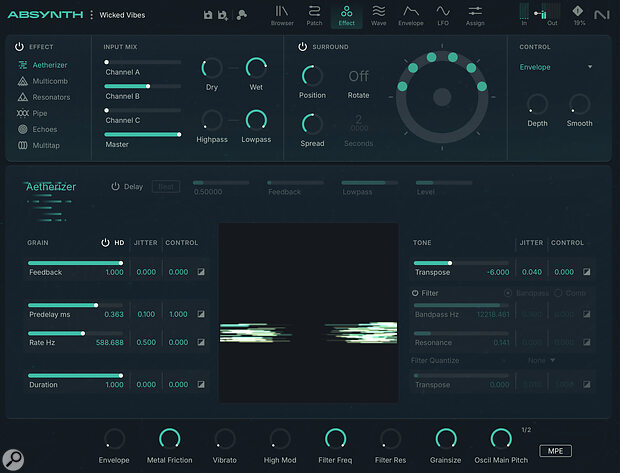The width and height of the screenshot is (620, 473).
Task: Click the Control Smooth knob
Action: [580, 104]
